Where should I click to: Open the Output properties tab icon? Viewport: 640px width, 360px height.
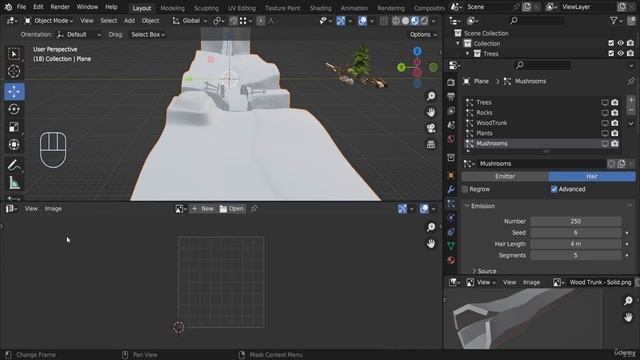coord(451,97)
